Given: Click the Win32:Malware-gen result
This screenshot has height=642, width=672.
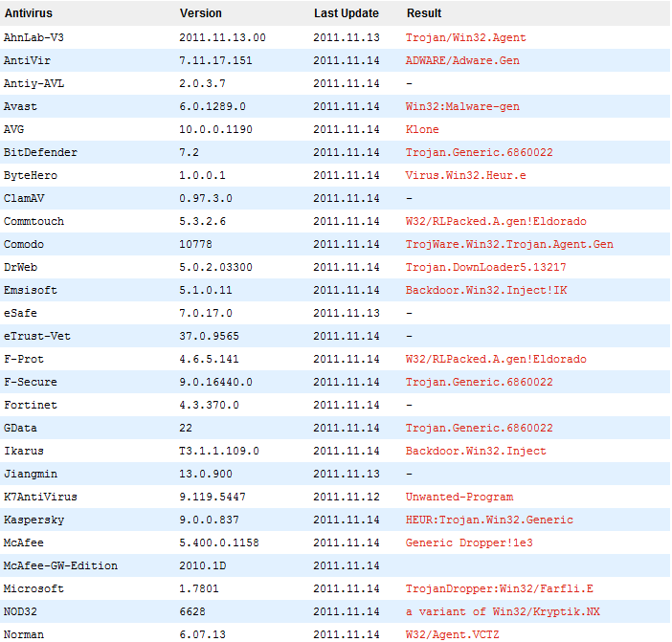Looking at the screenshot, I should pos(462,106).
